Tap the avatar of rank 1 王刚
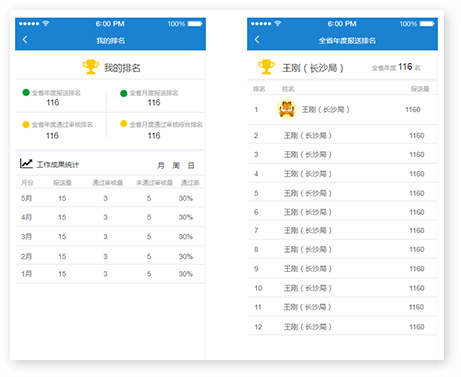The height and width of the screenshot is (377, 461). click(x=287, y=109)
